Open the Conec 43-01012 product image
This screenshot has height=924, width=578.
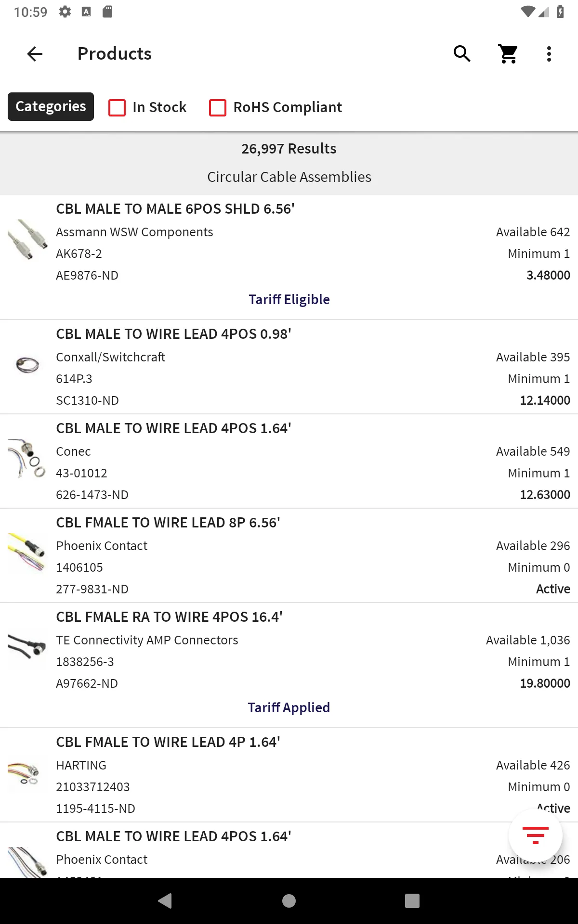click(x=27, y=459)
